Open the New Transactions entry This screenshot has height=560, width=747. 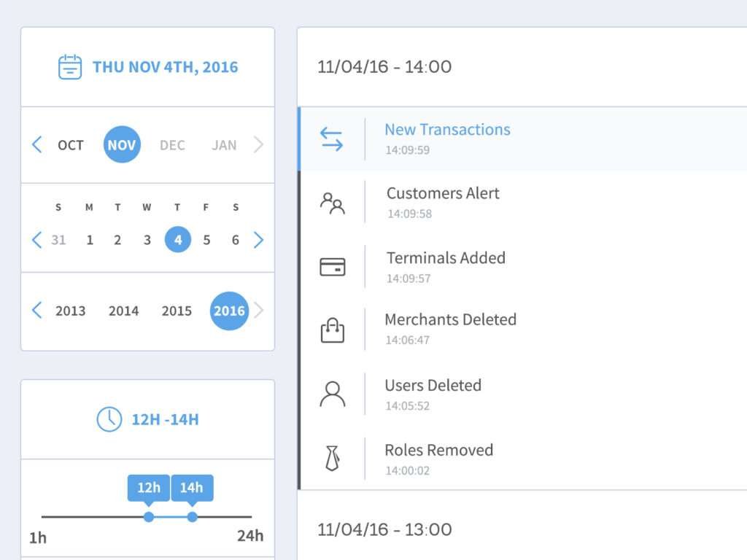(447, 129)
